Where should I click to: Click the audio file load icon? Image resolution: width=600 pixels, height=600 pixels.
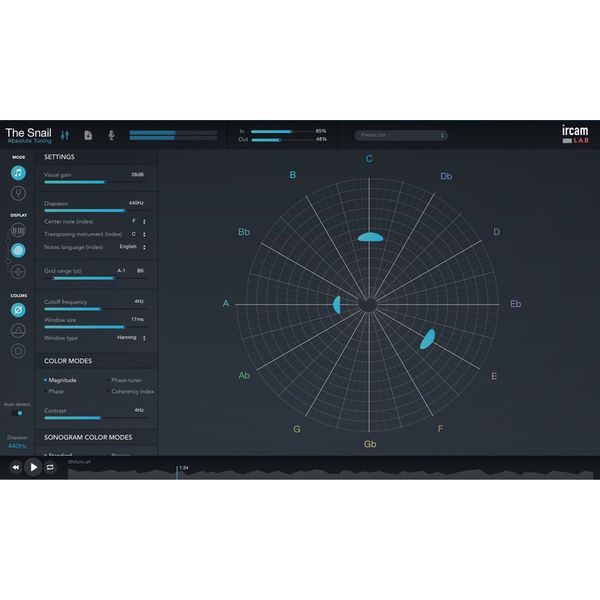[x=88, y=134]
